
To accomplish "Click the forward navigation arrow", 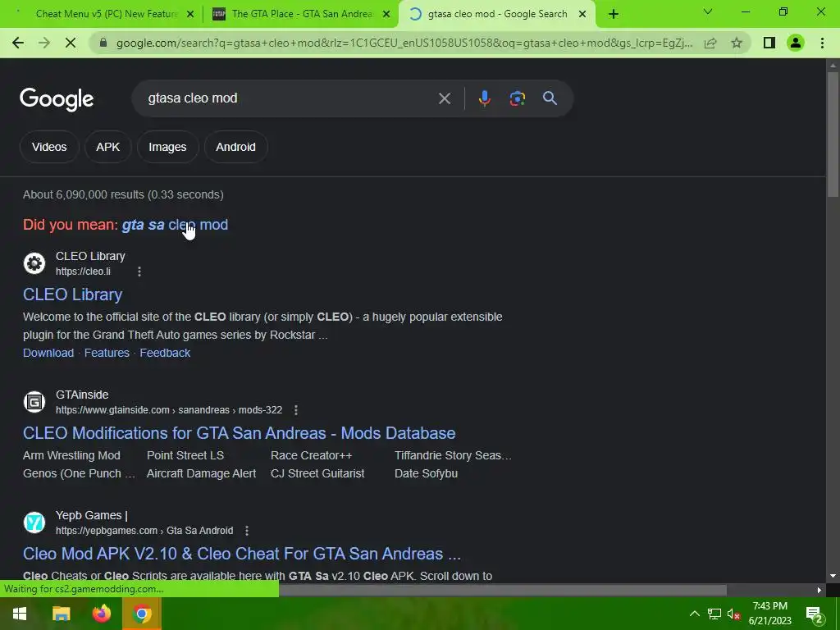I will click(x=44, y=43).
